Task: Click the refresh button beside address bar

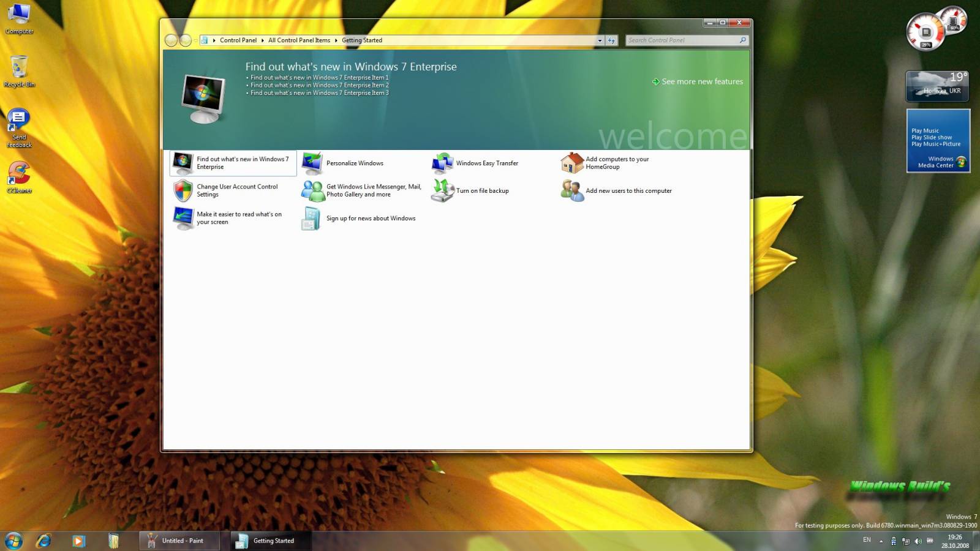Action: pyautogui.click(x=611, y=40)
